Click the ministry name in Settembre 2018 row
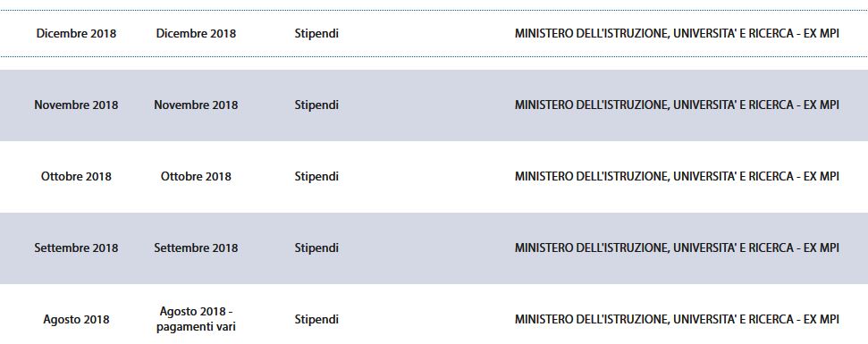This screenshot has height=344, width=868. click(677, 248)
